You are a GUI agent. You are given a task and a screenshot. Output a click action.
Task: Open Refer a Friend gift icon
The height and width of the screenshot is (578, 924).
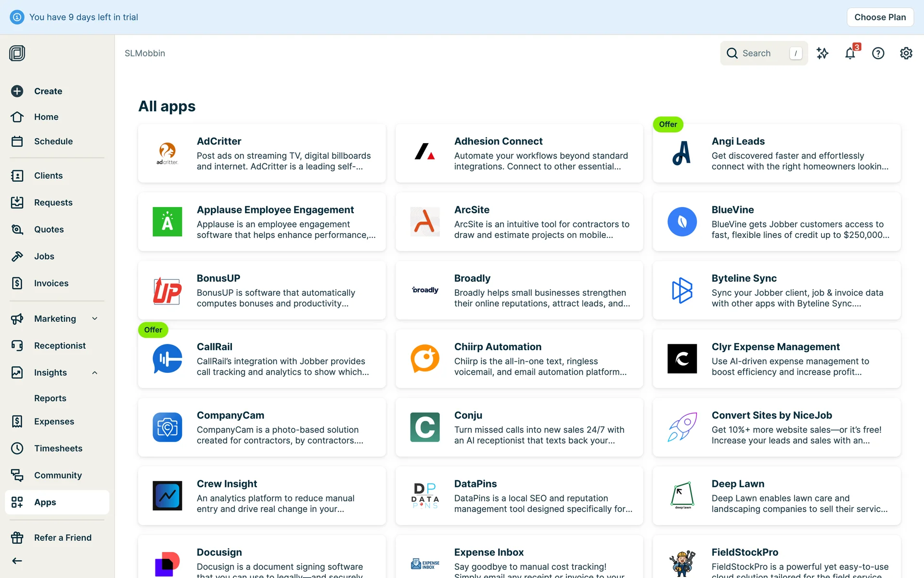tap(17, 538)
